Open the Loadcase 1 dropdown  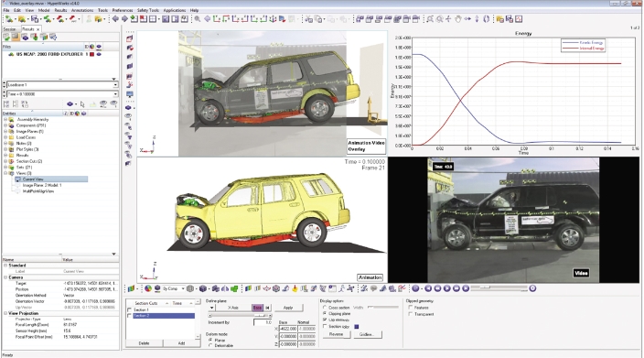coord(60,84)
